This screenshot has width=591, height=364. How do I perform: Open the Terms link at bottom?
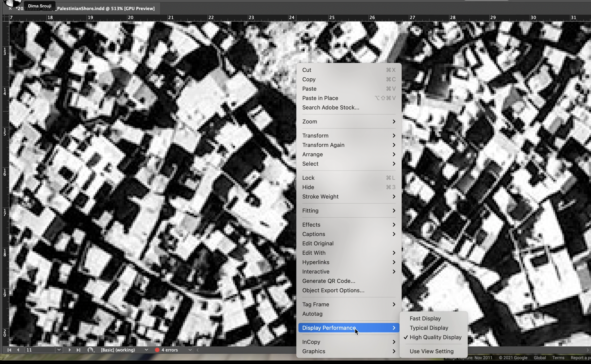tap(558, 358)
